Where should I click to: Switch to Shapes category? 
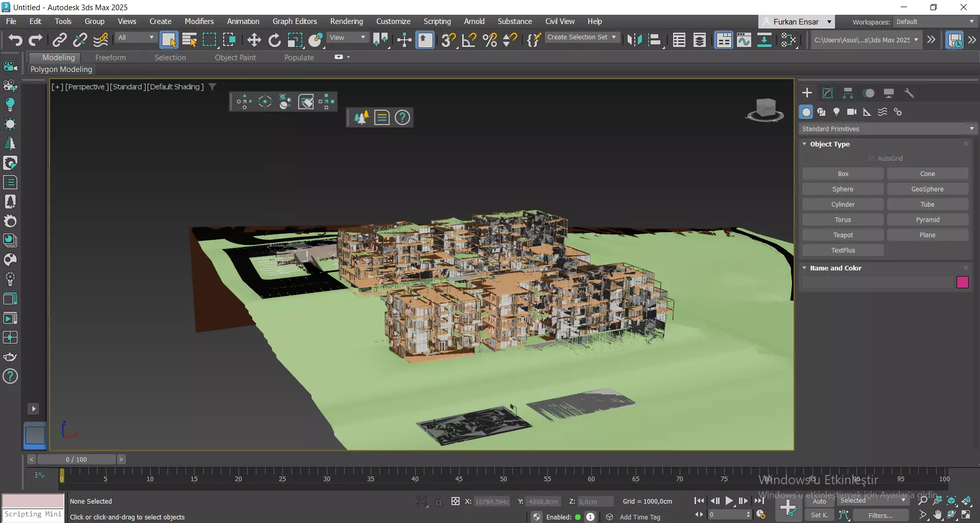(x=821, y=112)
